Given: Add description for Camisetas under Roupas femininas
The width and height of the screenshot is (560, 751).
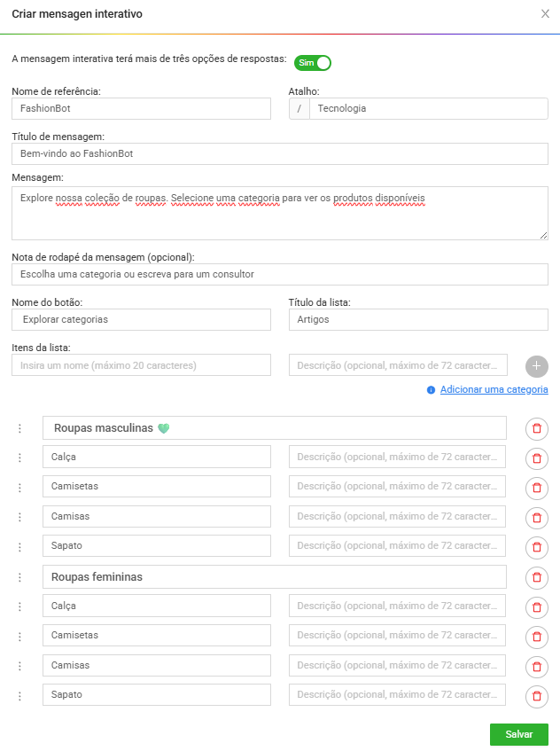Looking at the screenshot, I should coord(397,636).
